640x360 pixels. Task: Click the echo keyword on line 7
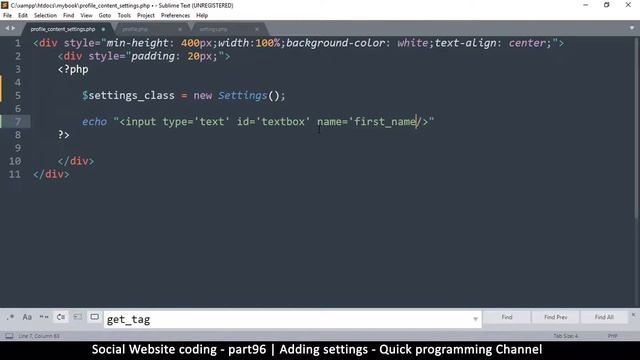click(x=94, y=122)
